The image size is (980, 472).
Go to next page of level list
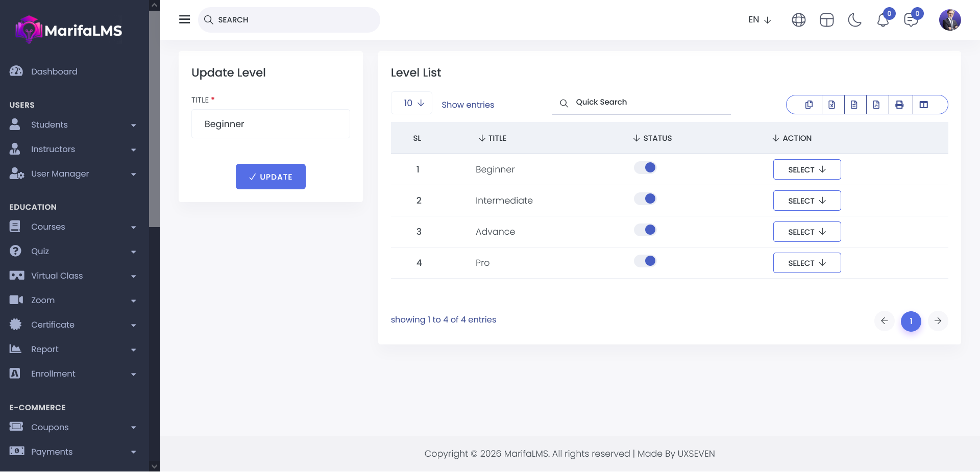click(x=938, y=321)
